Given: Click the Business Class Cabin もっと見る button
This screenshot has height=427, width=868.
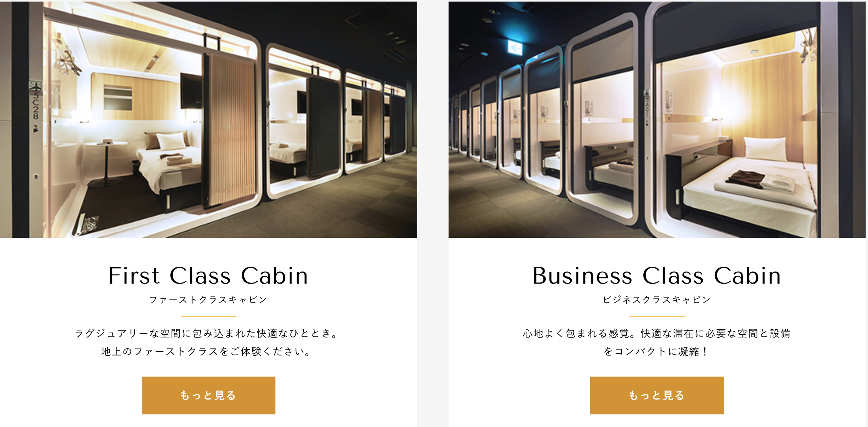Looking at the screenshot, I should pos(657,395).
